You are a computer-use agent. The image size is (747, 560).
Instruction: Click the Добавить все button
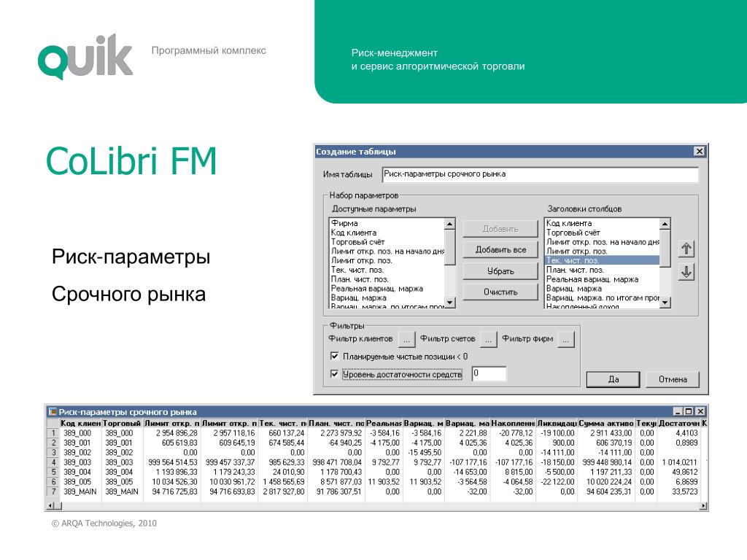tap(500, 250)
